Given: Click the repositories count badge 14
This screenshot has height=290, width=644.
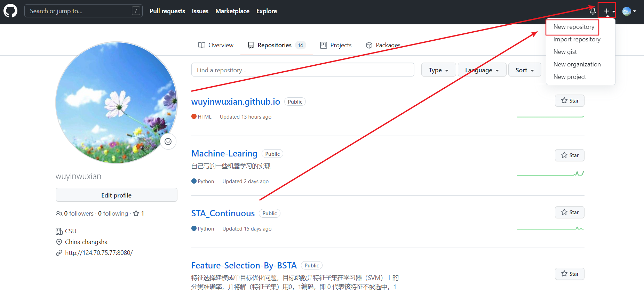Looking at the screenshot, I should [x=301, y=45].
